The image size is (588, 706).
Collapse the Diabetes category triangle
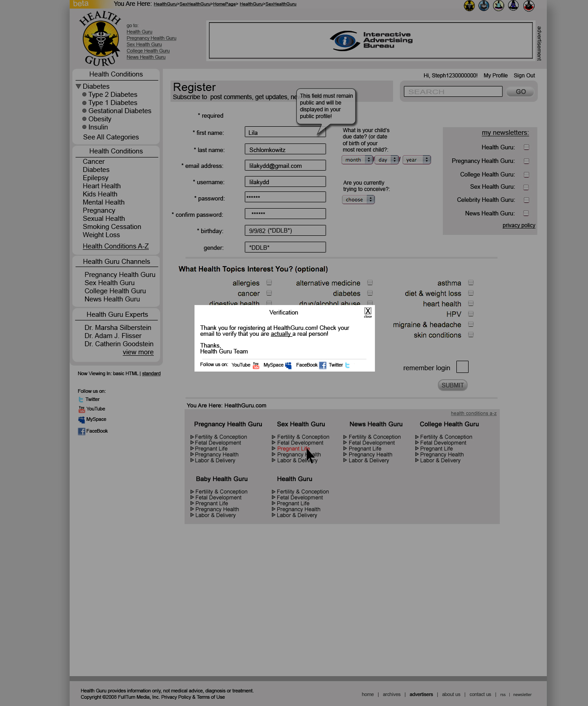point(78,86)
